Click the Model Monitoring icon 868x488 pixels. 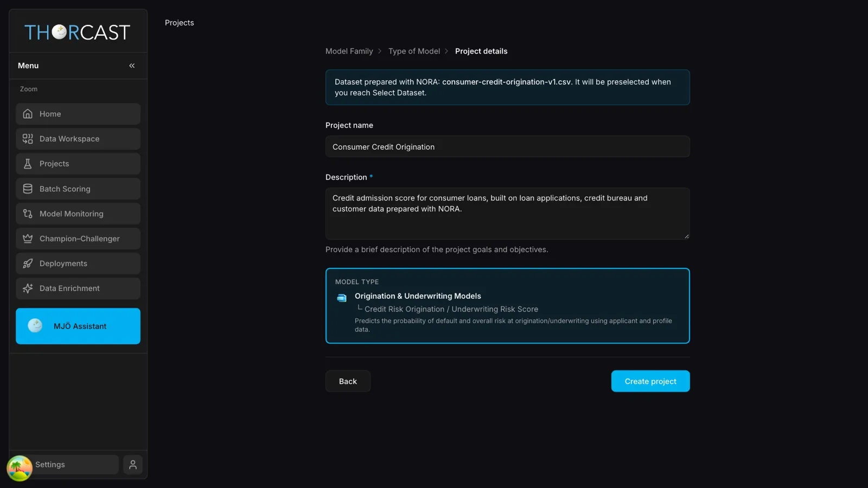coord(28,214)
